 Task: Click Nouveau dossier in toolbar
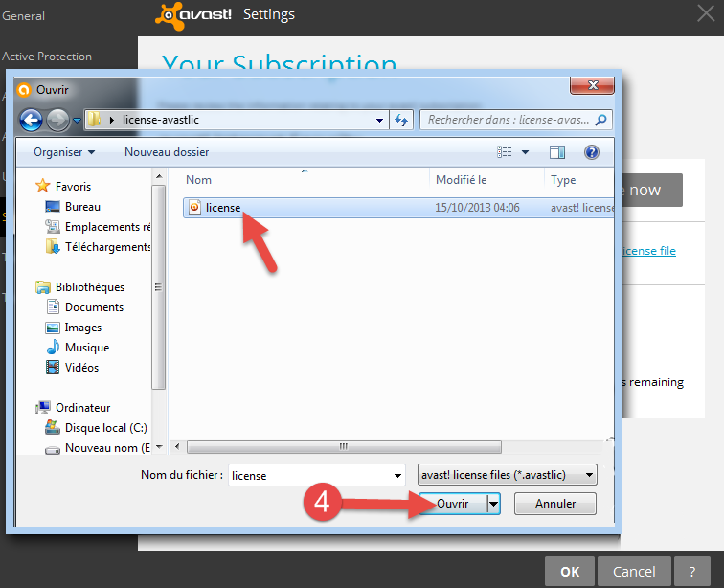(167, 152)
